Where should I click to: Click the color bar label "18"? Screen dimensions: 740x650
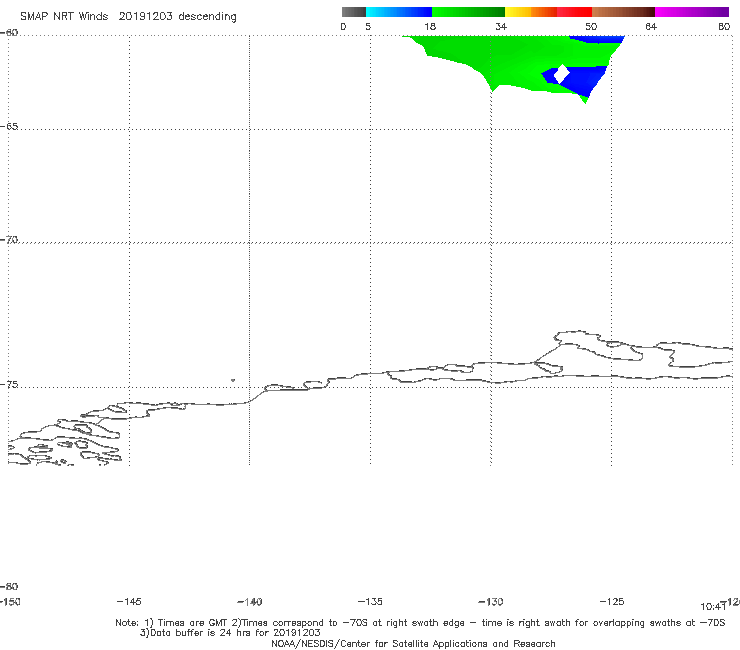pyautogui.click(x=430, y=26)
